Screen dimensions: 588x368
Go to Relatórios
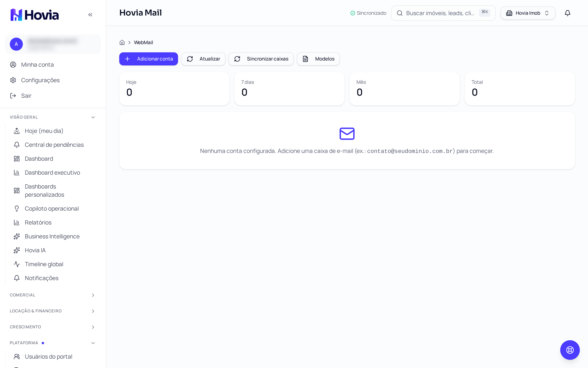point(55,222)
